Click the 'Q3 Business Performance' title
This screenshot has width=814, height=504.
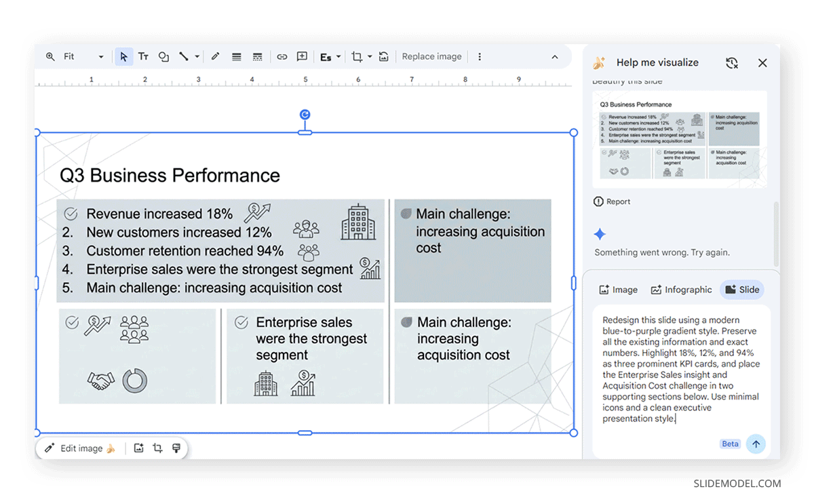click(170, 176)
